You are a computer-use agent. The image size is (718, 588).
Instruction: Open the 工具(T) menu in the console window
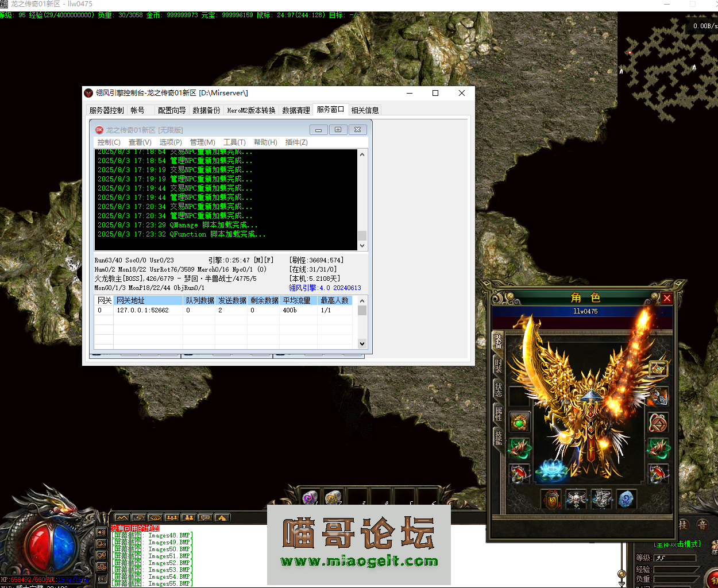pyautogui.click(x=233, y=142)
